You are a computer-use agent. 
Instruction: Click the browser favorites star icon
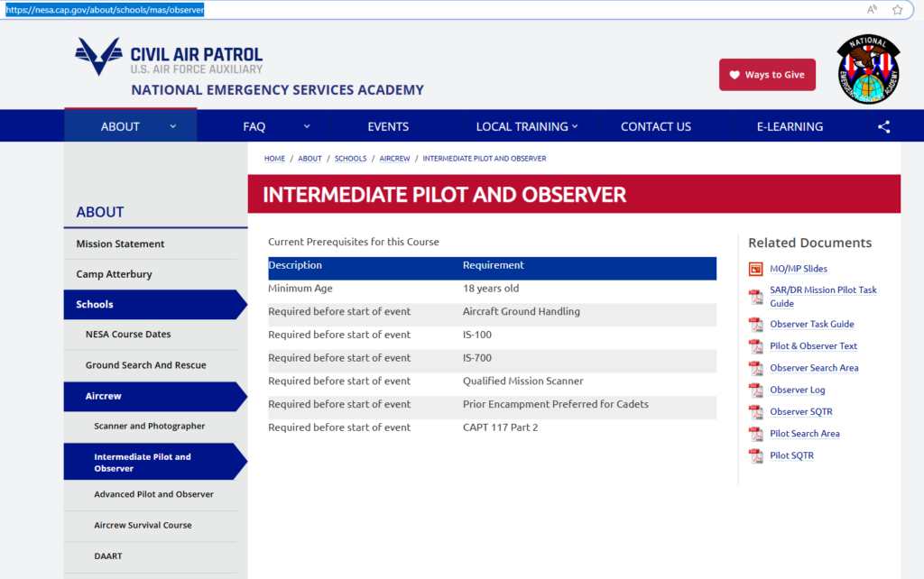click(897, 10)
